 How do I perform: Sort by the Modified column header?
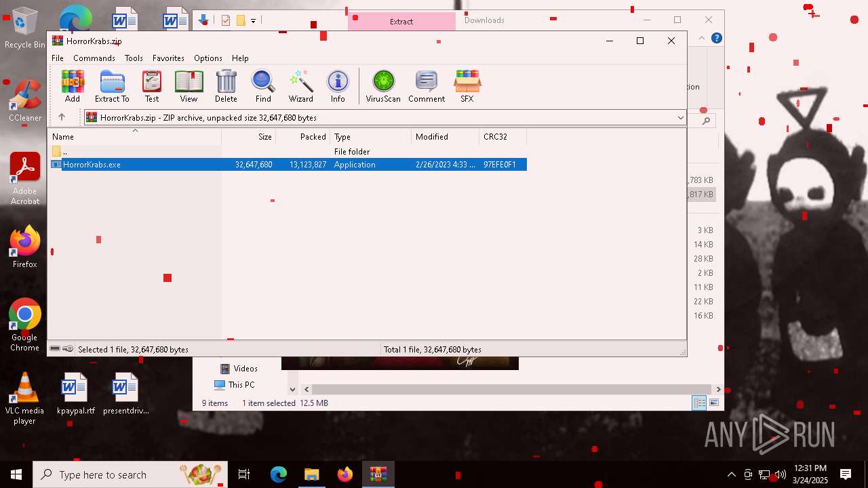(x=445, y=137)
